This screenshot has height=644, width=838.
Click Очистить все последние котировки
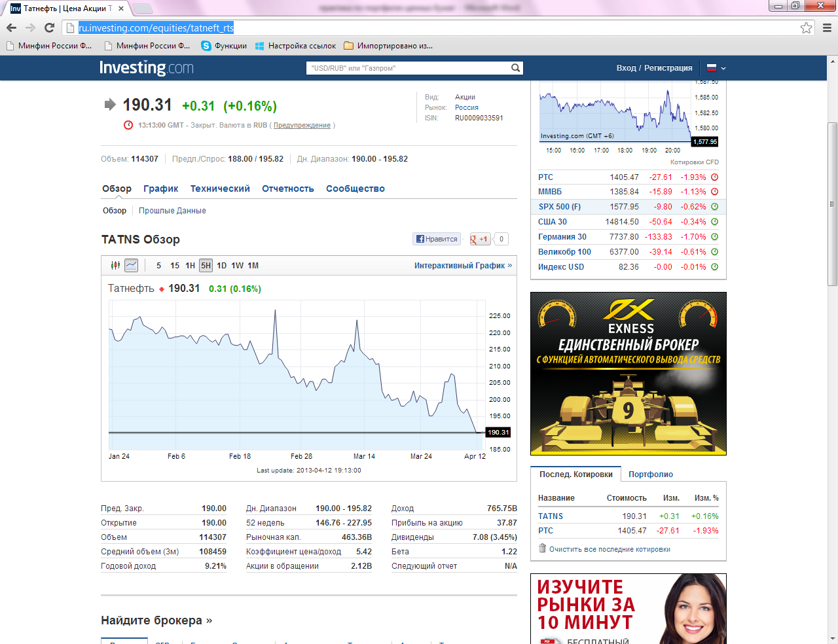pyautogui.click(x=610, y=549)
